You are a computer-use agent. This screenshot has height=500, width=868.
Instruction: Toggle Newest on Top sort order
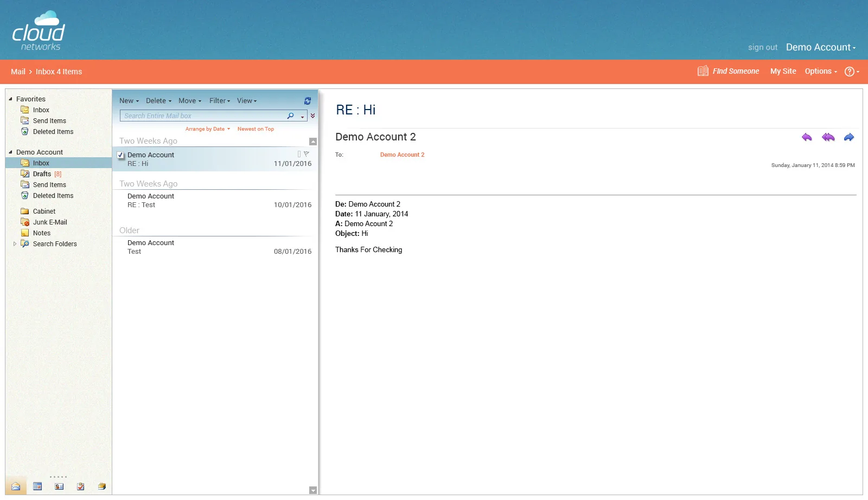click(x=256, y=129)
